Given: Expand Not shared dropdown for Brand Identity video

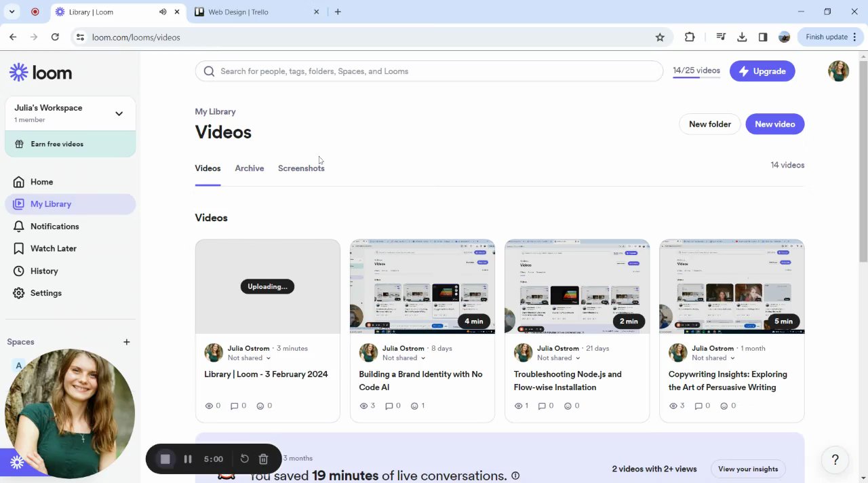Looking at the screenshot, I should click(x=403, y=358).
